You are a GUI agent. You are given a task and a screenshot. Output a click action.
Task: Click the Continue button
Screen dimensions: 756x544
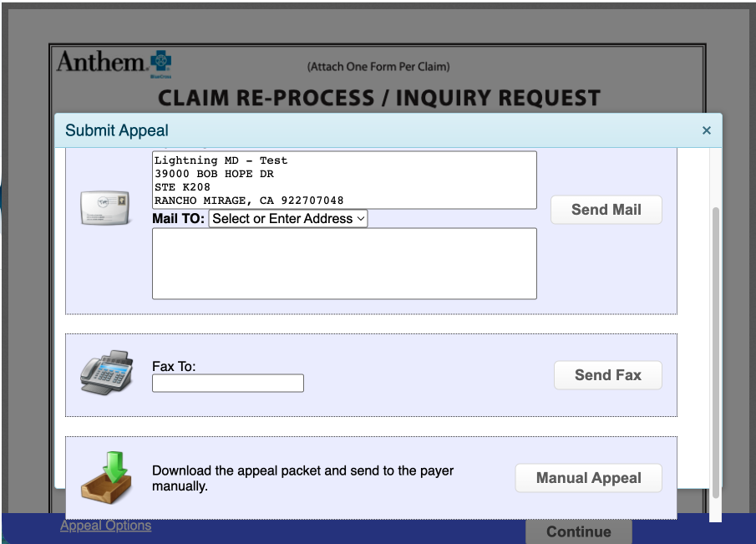tap(579, 531)
